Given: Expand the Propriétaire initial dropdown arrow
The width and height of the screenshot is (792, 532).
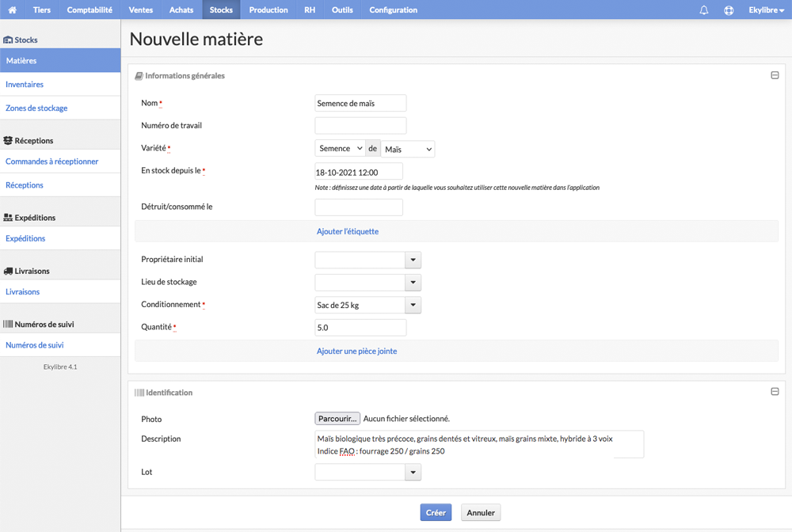Looking at the screenshot, I should [x=413, y=260].
